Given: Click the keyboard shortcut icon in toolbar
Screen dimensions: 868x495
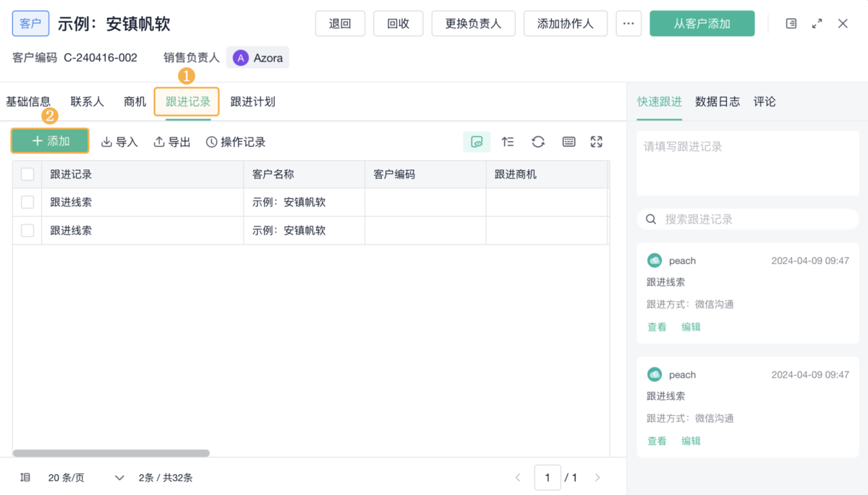Looking at the screenshot, I should point(569,142).
